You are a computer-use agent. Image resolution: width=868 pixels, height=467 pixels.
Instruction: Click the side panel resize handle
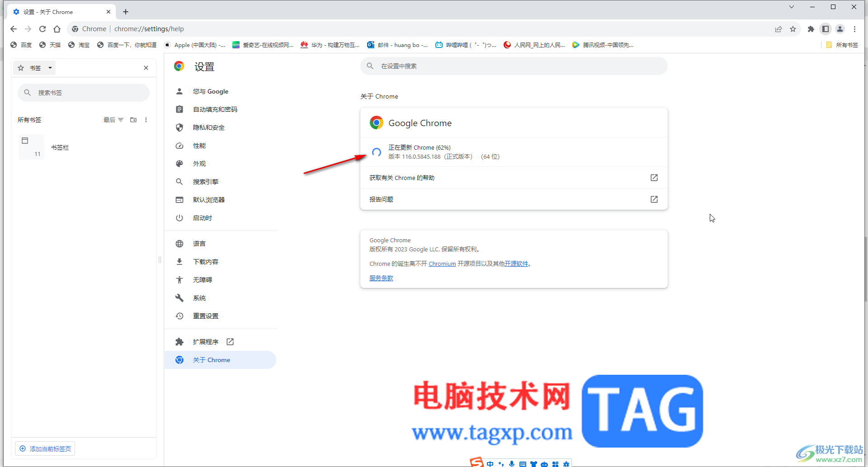coord(160,260)
